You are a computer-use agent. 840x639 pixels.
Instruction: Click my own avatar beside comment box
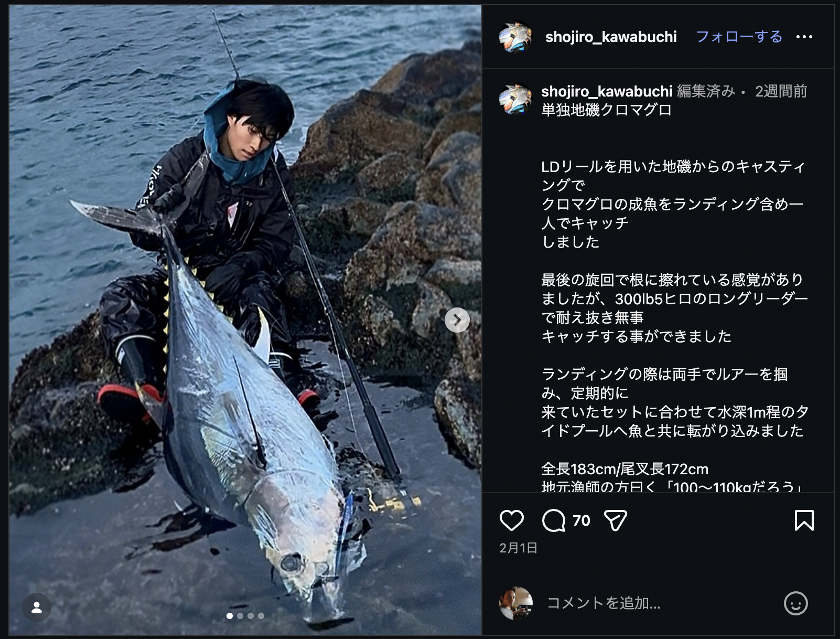pyautogui.click(x=516, y=603)
